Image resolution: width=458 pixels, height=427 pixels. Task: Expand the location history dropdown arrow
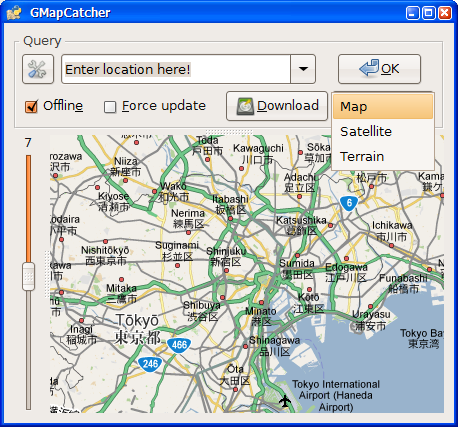tap(303, 69)
